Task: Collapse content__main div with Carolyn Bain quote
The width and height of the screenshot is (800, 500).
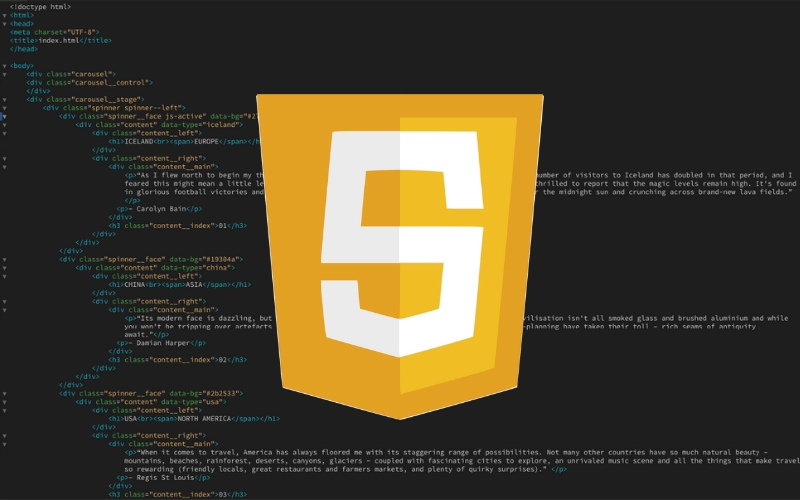Action: pos(5,167)
